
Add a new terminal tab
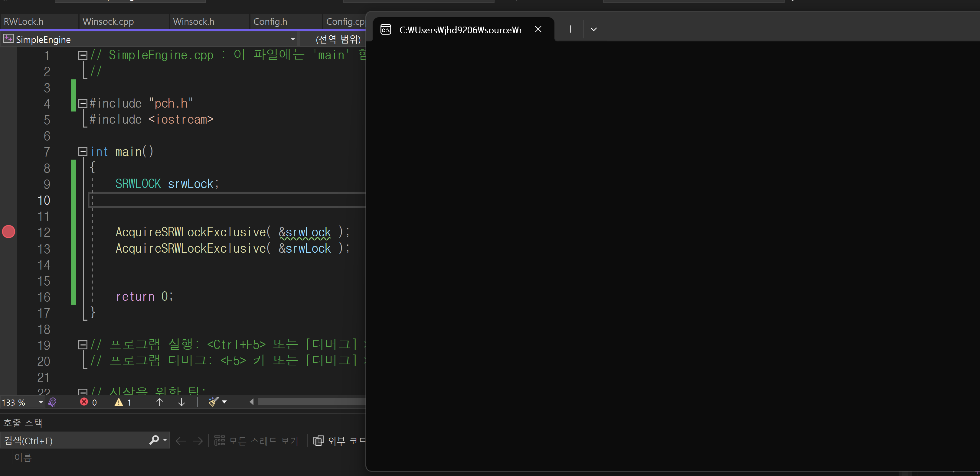(x=570, y=29)
